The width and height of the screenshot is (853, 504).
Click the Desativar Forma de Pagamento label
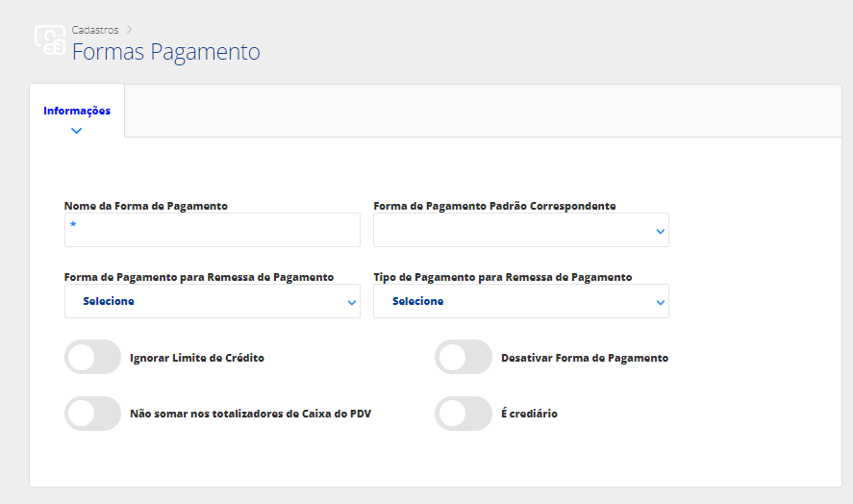[x=585, y=358]
